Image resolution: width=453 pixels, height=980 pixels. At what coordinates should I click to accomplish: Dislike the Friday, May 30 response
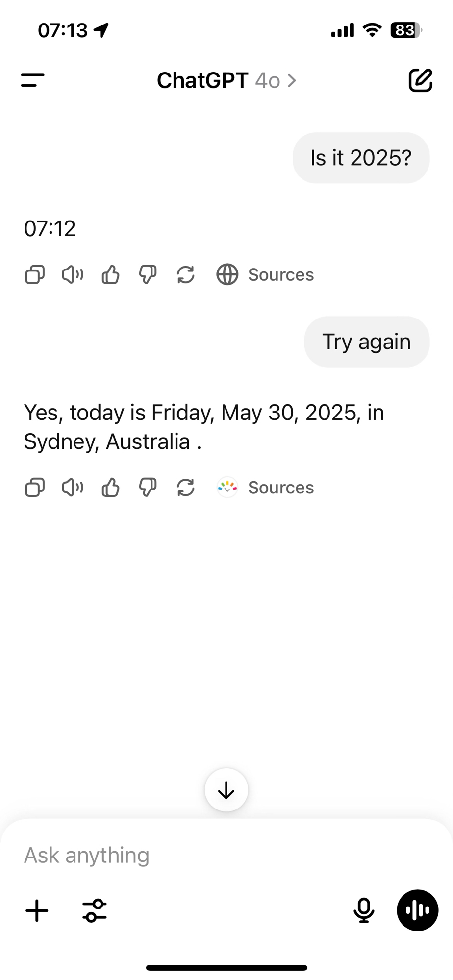coord(148,488)
